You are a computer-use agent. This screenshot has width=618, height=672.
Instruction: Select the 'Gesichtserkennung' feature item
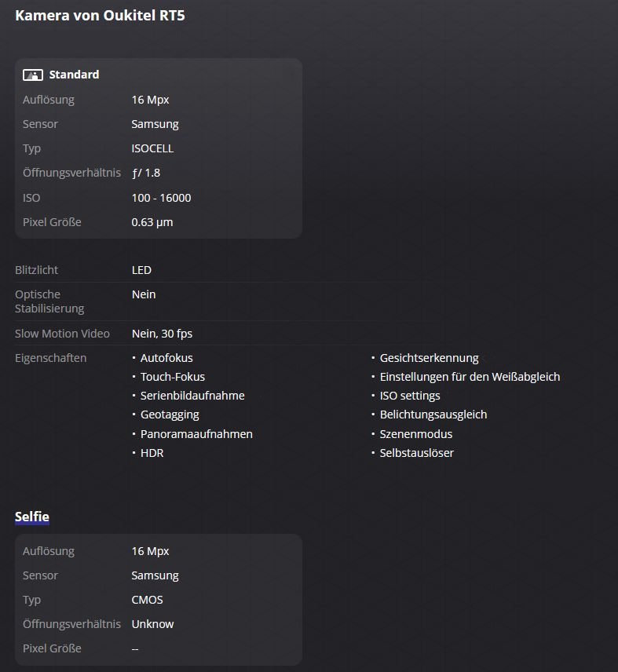click(x=429, y=358)
